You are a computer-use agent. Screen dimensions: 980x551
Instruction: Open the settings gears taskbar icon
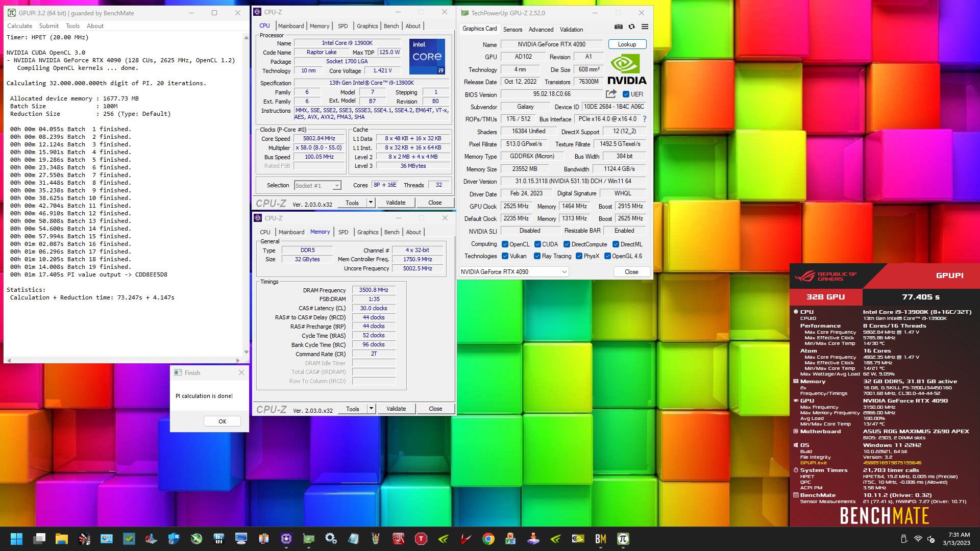(331, 539)
